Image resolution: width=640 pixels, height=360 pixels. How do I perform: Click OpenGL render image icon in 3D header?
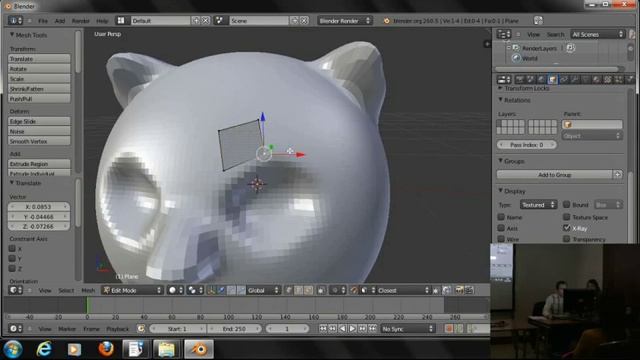(x=459, y=290)
